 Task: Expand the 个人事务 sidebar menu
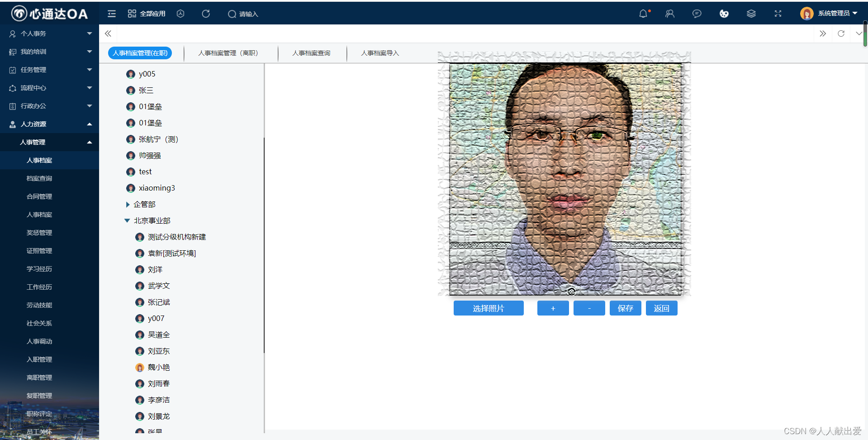pyautogui.click(x=49, y=33)
